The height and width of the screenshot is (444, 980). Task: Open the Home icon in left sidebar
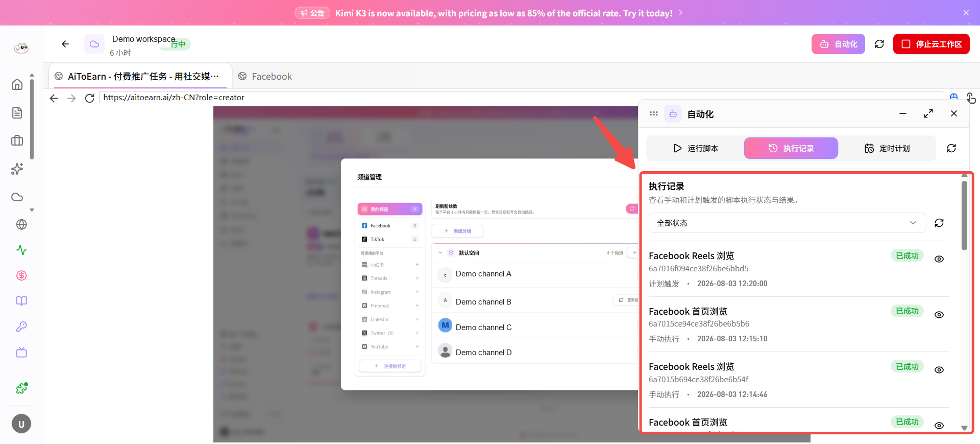pyautogui.click(x=17, y=84)
